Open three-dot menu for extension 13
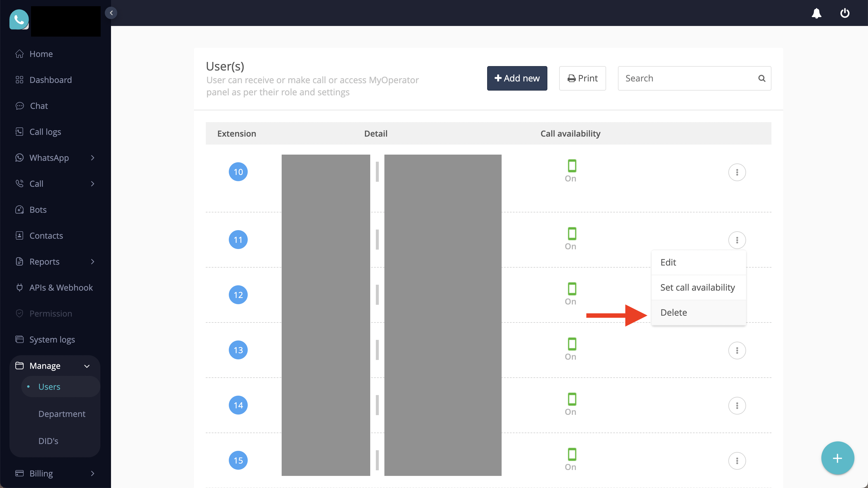The width and height of the screenshot is (868, 488). click(x=737, y=350)
